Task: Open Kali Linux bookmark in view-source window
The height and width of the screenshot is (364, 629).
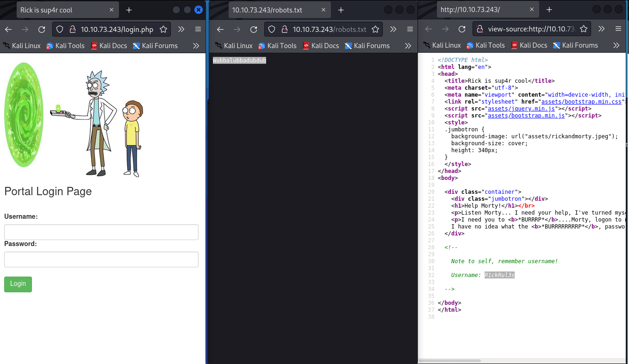Action: click(442, 45)
